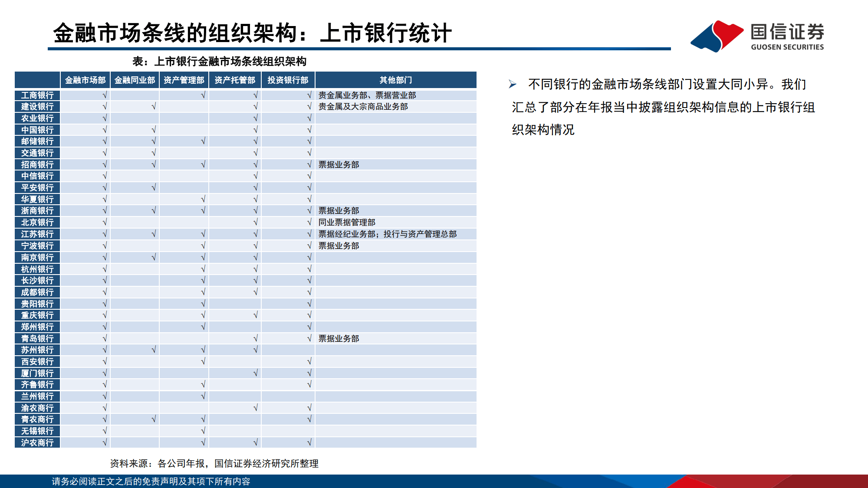Select the 苏州银行 row label

tap(37, 350)
